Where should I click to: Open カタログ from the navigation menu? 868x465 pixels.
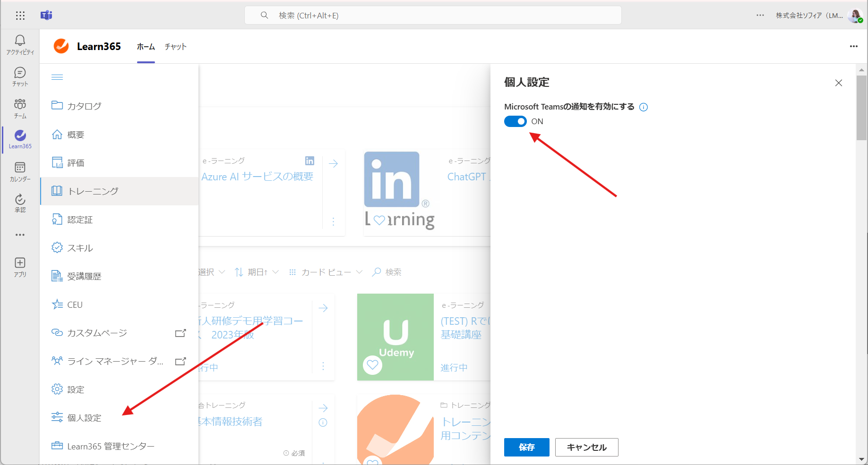[119, 106]
